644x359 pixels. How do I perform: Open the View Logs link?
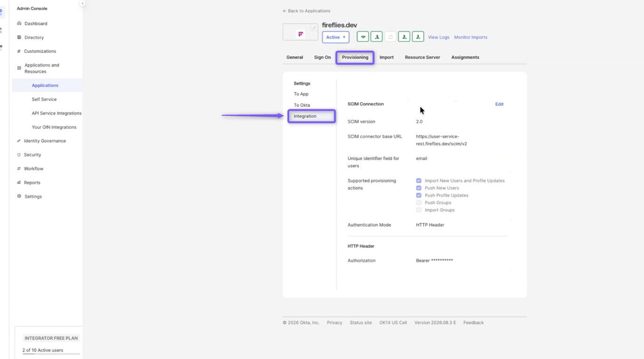coord(439,37)
